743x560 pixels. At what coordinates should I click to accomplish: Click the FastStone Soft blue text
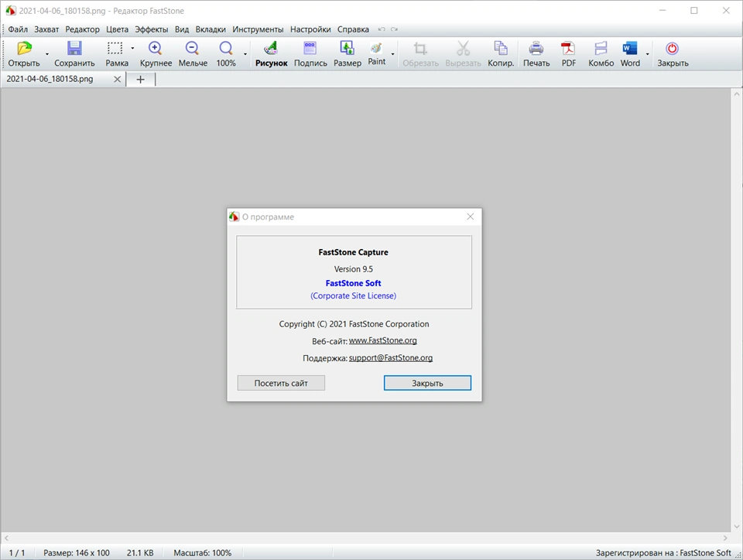click(x=354, y=283)
